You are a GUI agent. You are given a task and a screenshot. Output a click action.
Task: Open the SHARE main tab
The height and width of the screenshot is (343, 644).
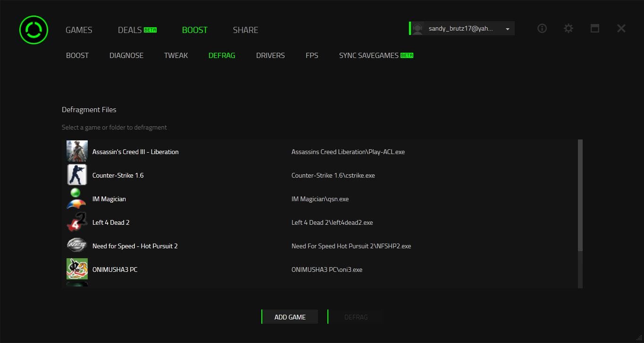(245, 30)
